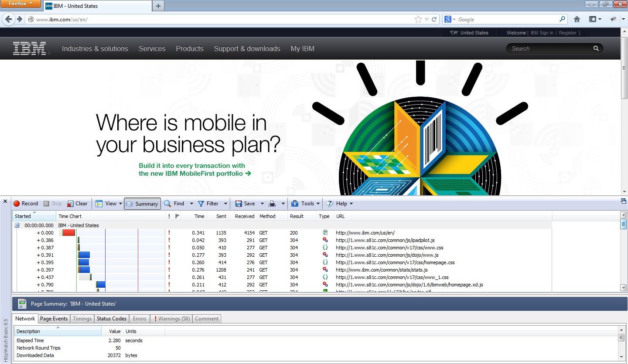Go to the Firefox home page
This screenshot has width=628, height=364.
(x=577, y=19)
